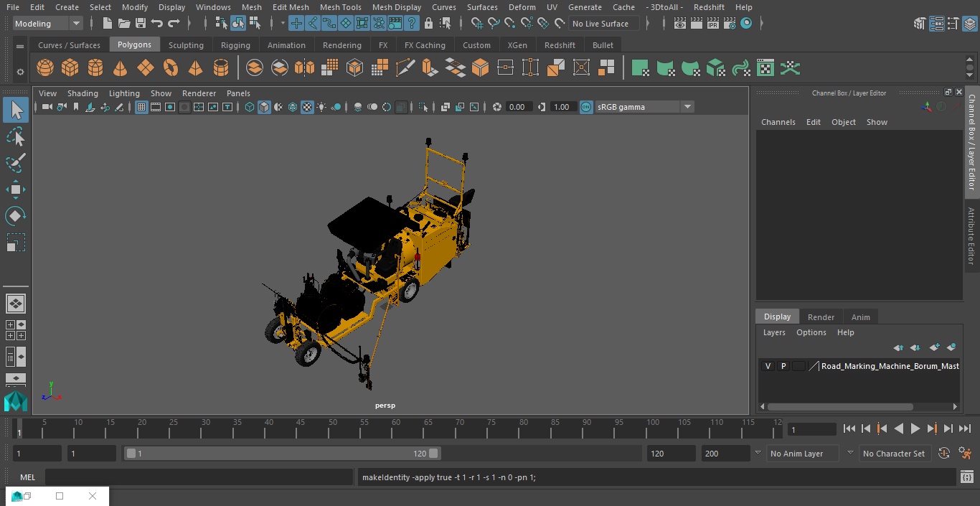Open the shelf tab selector menu
This screenshot has width=980, height=506.
[20, 46]
